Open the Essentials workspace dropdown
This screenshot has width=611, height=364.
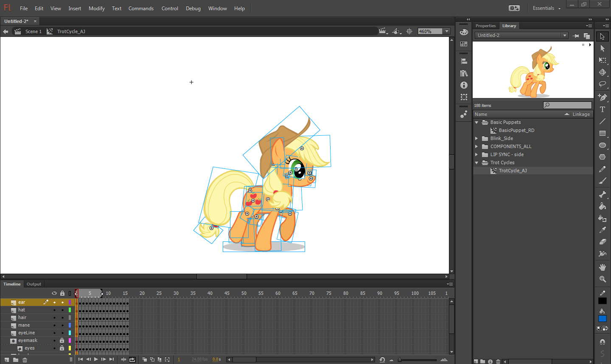coord(547,8)
